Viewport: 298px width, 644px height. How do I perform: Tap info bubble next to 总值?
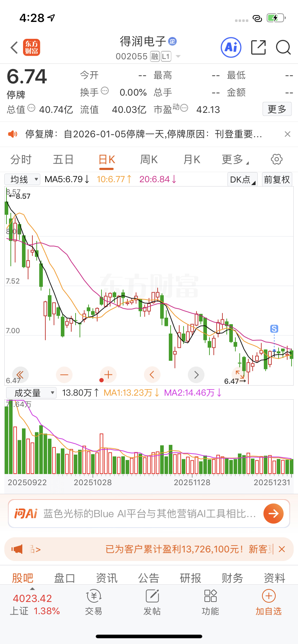(31, 108)
